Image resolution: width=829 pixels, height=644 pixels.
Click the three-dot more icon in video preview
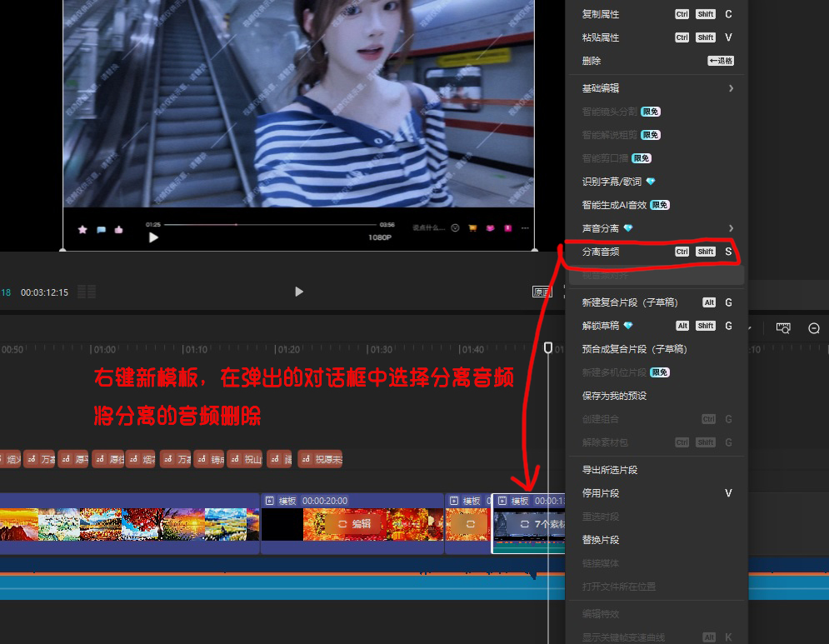pos(525,227)
